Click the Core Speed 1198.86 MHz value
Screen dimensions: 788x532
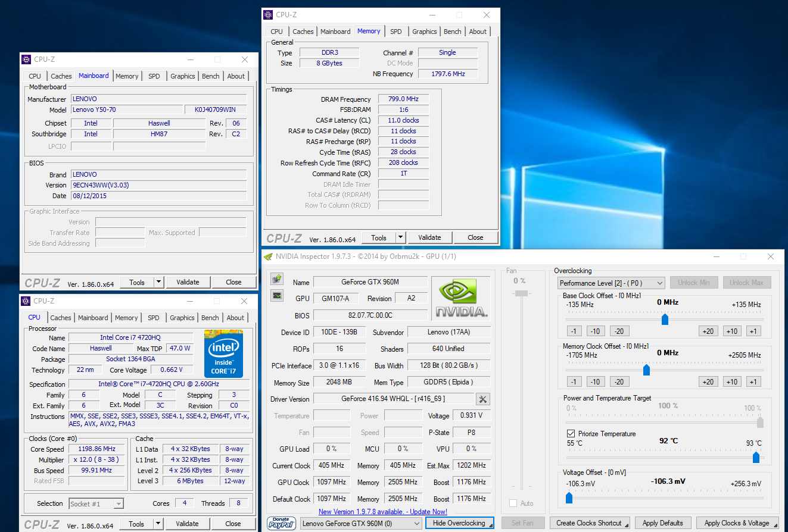97,449
